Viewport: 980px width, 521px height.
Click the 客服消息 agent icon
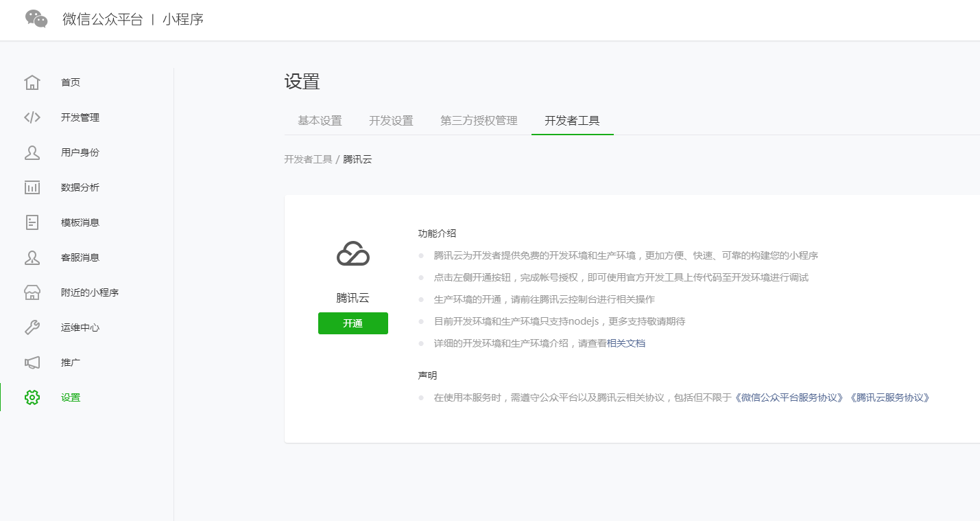[x=32, y=257]
